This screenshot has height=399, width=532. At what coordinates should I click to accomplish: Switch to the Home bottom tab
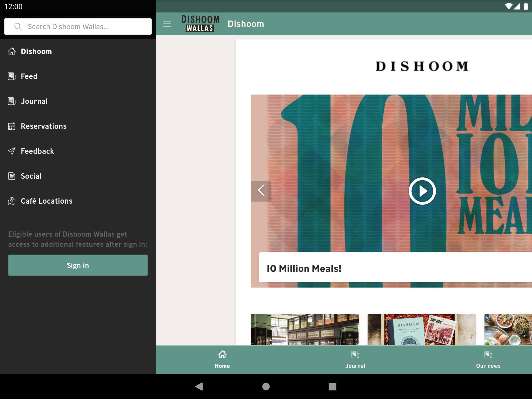coord(222,360)
